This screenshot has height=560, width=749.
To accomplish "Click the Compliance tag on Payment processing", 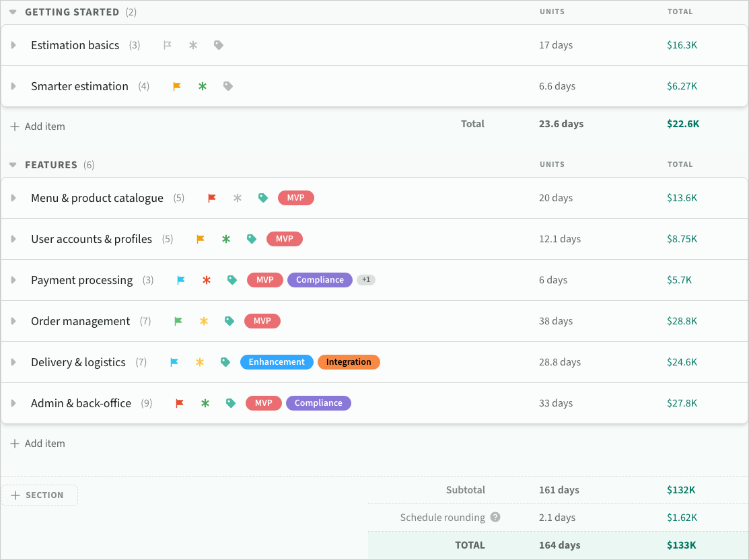I will click(x=320, y=280).
